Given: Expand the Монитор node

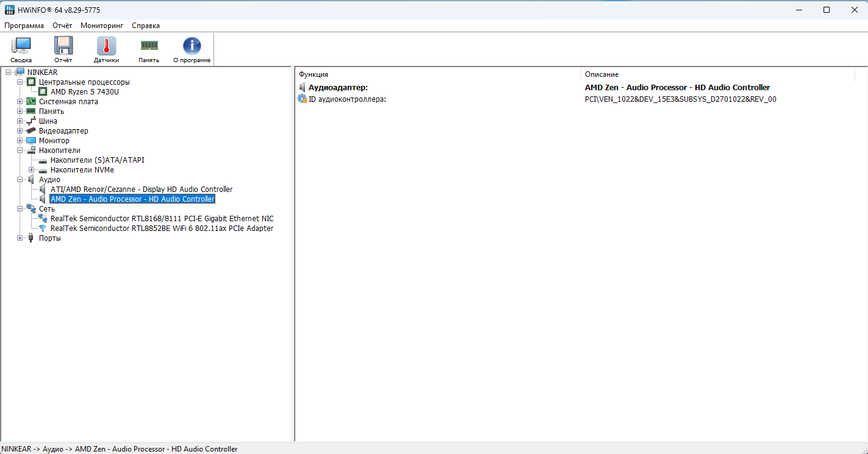Looking at the screenshot, I should 20,141.
